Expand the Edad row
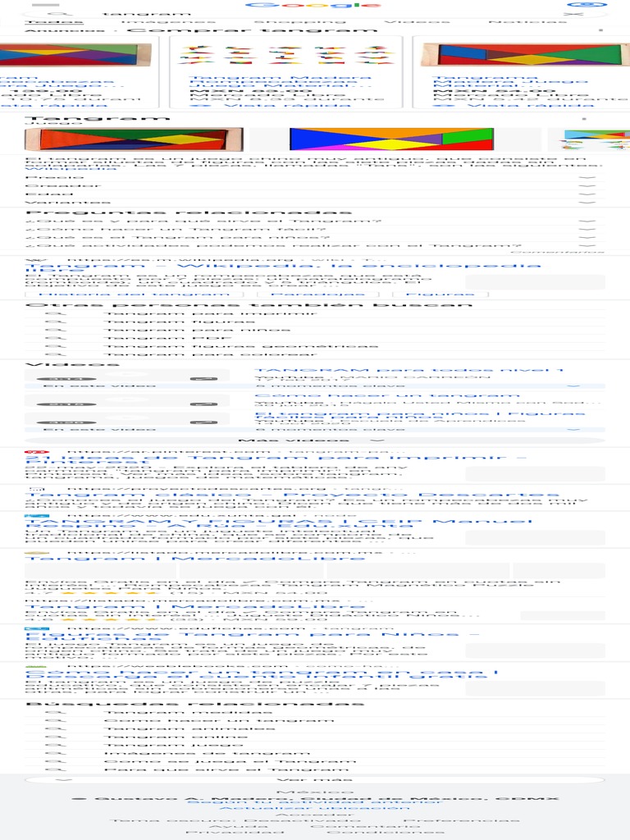Screen dimensions: 630x840 tap(315, 194)
